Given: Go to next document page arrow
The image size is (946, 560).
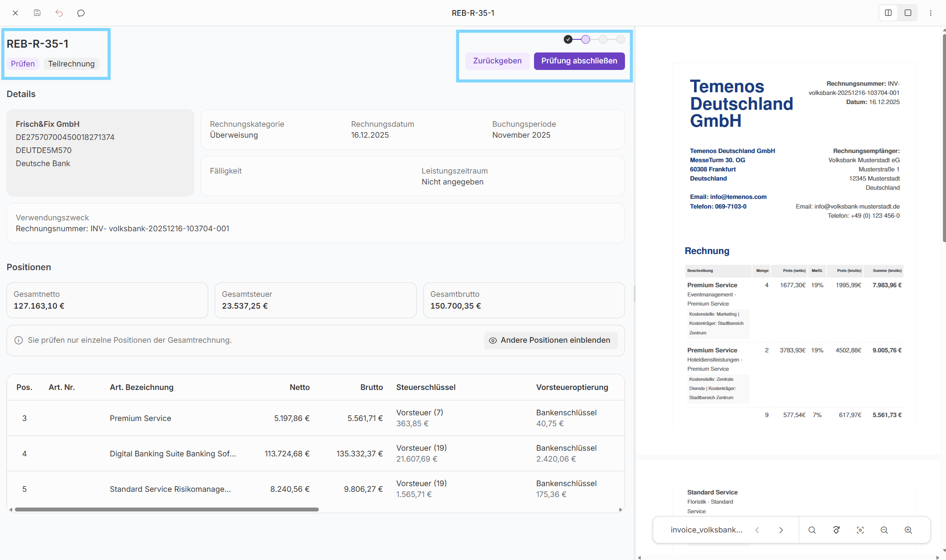Looking at the screenshot, I should 781,530.
